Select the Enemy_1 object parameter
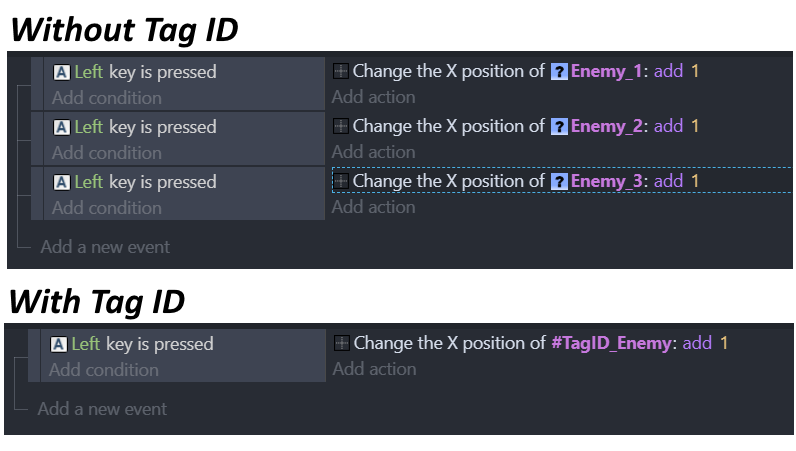 click(x=607, y=72)
